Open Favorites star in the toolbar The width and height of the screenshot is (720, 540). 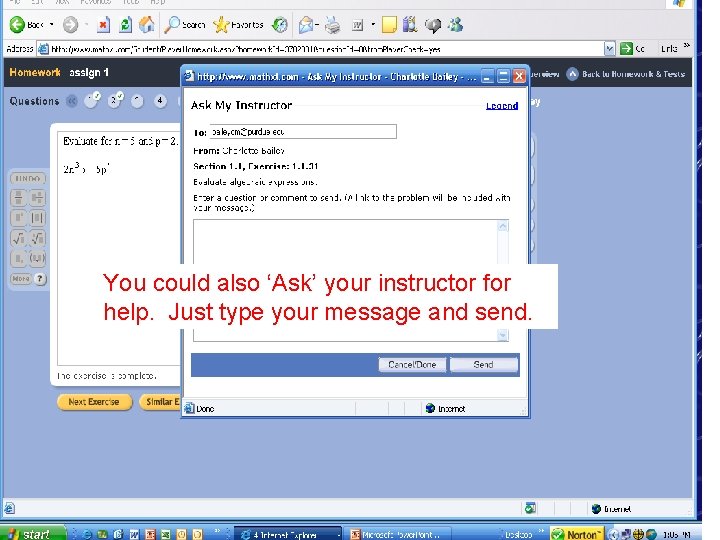[x=238, y=25]
